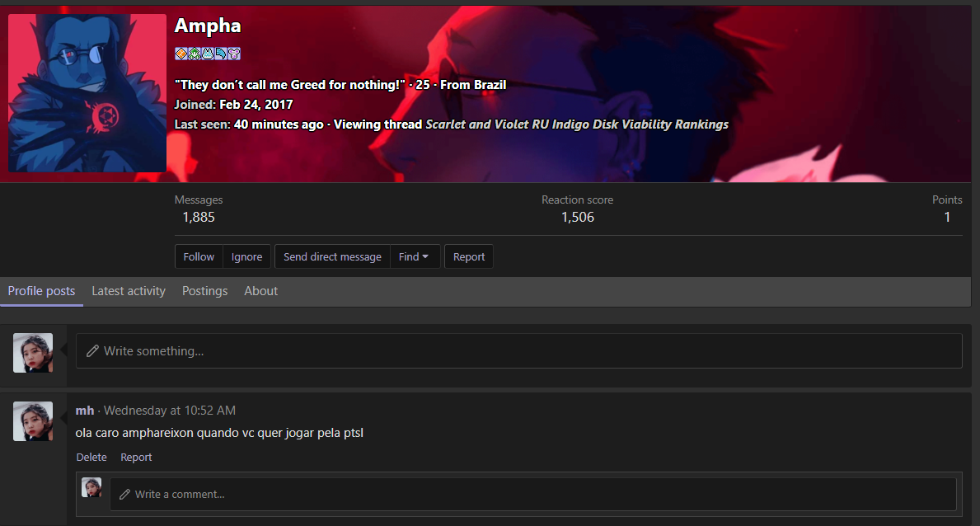980x526 pixels.
Task: Click the Points value 1
Action: (x=947, y=217)
